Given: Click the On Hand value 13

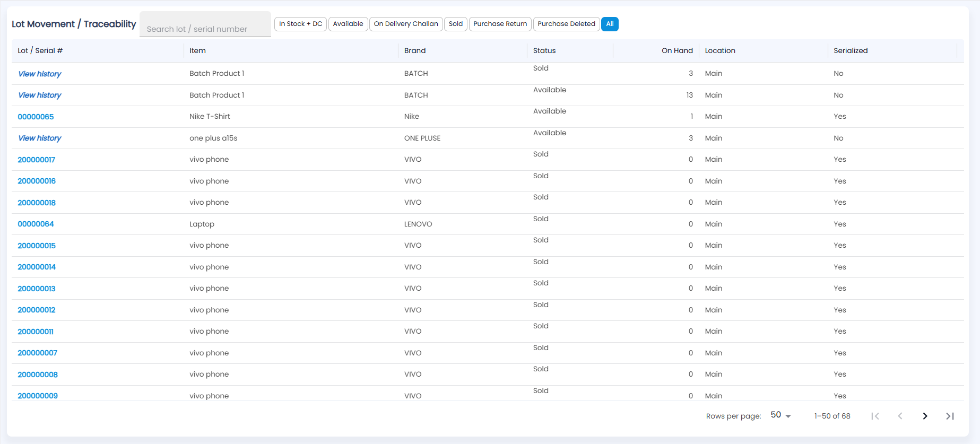Looking at the screenshot, I should tap(689, 95).
